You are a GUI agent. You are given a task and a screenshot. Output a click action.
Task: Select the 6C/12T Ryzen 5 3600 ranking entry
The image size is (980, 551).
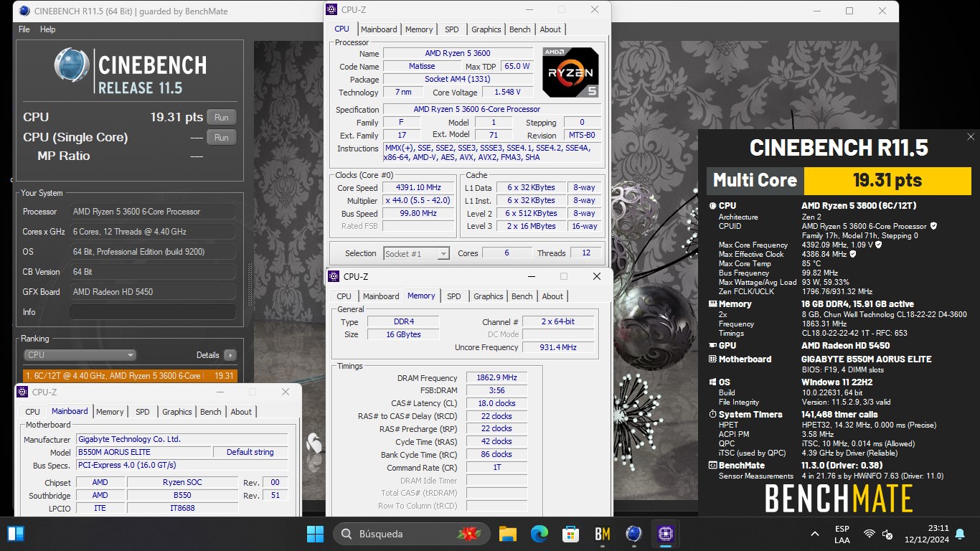tap(130, 375)
